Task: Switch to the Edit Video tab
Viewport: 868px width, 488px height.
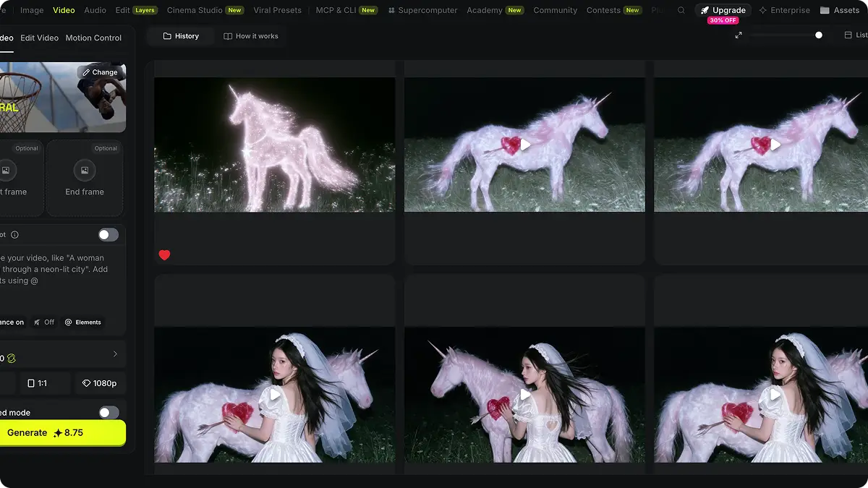Action: (39, 38)
